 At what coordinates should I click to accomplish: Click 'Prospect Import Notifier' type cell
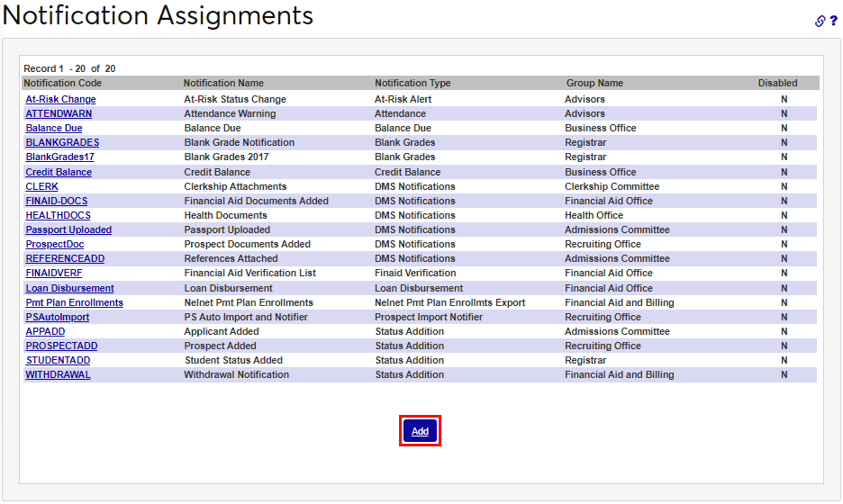pyautogui.click(x=429, y=318)
